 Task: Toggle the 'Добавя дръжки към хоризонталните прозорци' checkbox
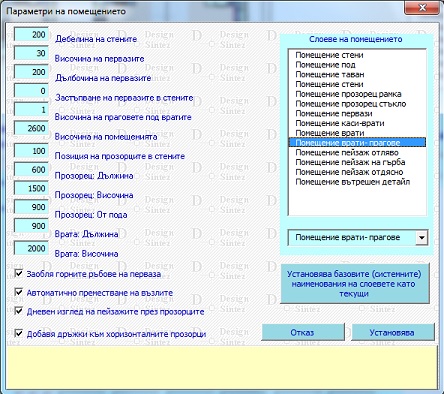(x=19, y=333)
